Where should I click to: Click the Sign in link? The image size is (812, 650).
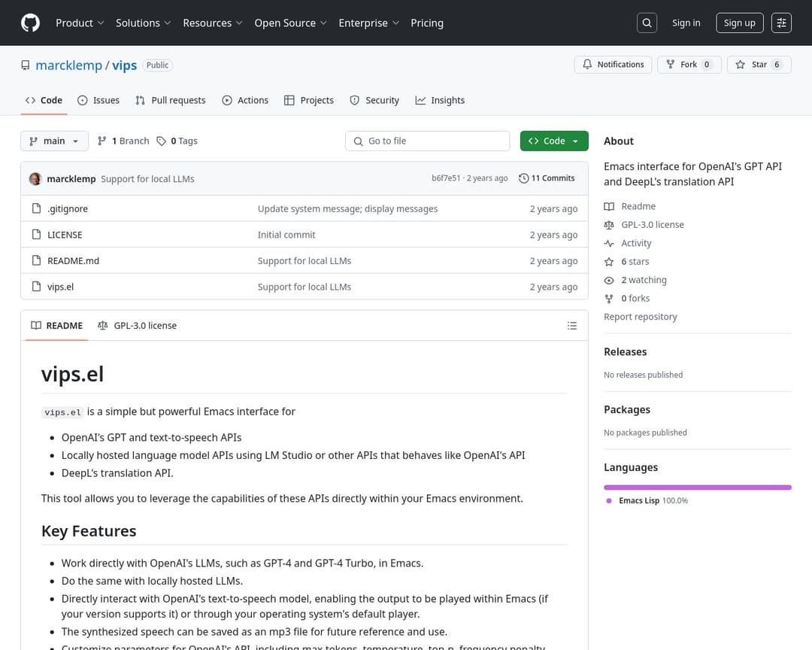pyautogui.click(x=686, y=23)
